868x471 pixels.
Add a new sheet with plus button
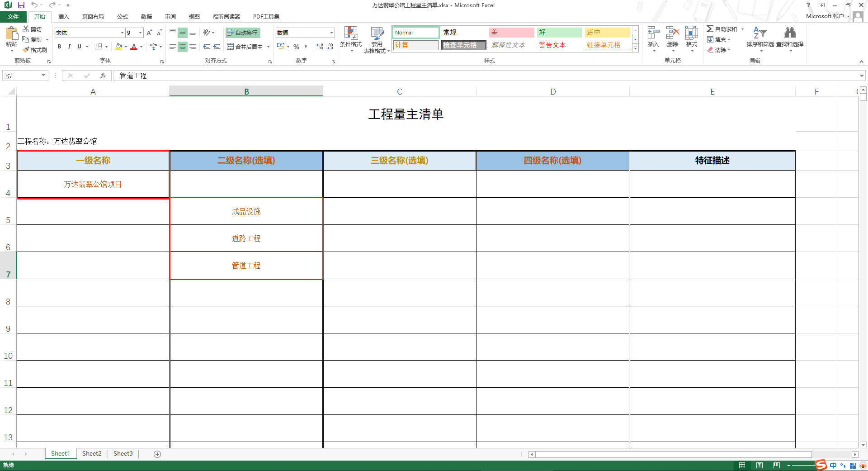[x=157, y=454]
